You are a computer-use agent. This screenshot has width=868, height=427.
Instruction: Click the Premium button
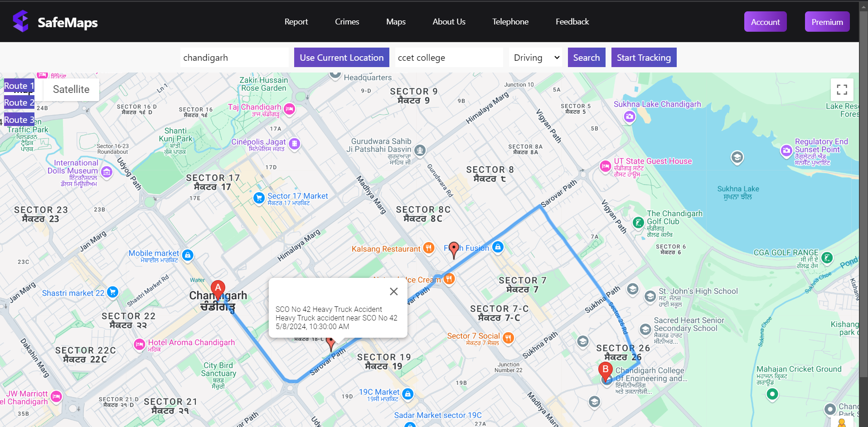pyautogui.click(x=827, y=22)
